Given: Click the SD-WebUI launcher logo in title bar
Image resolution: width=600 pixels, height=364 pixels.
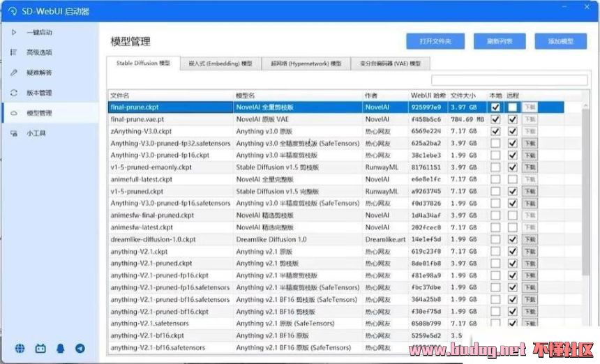Looking at the screenshot, I should click(13, 11).
